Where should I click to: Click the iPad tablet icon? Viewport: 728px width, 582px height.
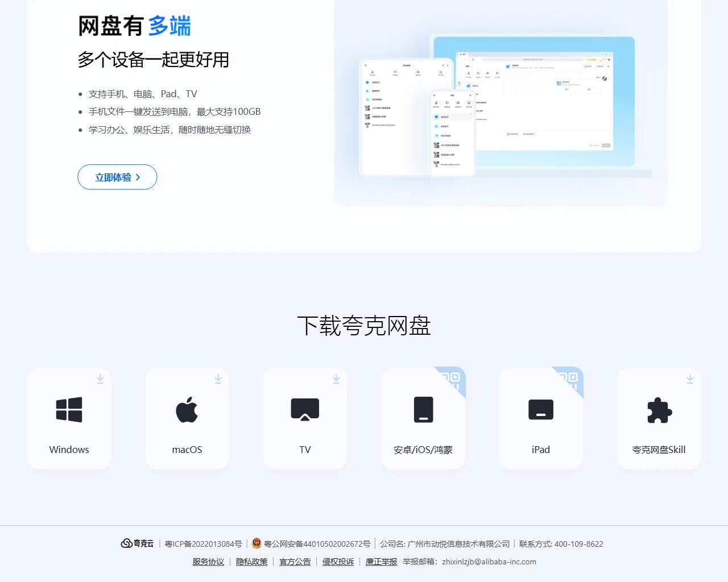541,409
